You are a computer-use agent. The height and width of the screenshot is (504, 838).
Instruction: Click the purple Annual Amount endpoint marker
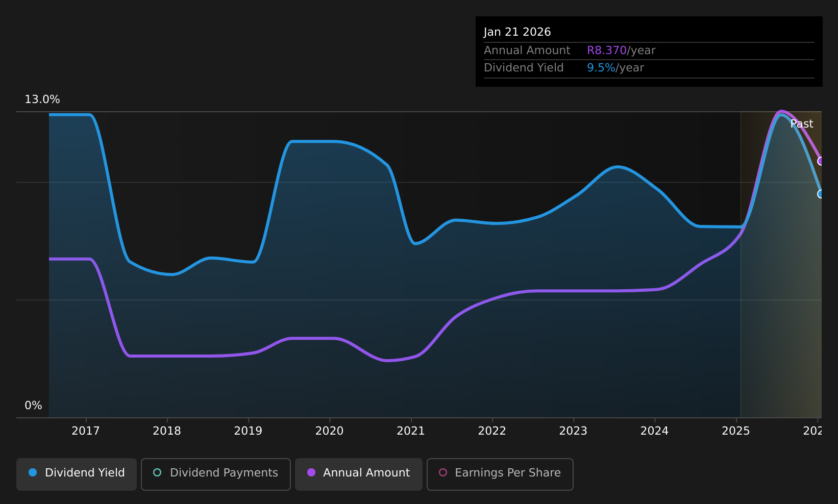coord(820,161)
